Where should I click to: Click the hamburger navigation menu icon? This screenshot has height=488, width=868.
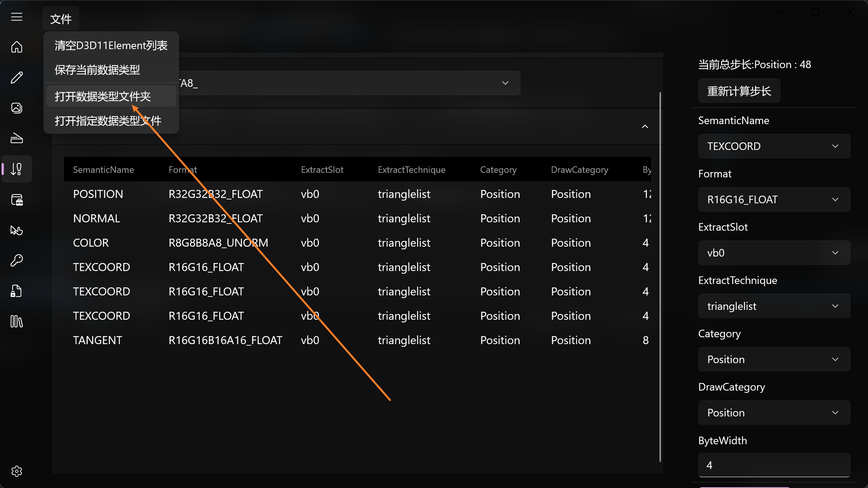[x=17, y=17]
